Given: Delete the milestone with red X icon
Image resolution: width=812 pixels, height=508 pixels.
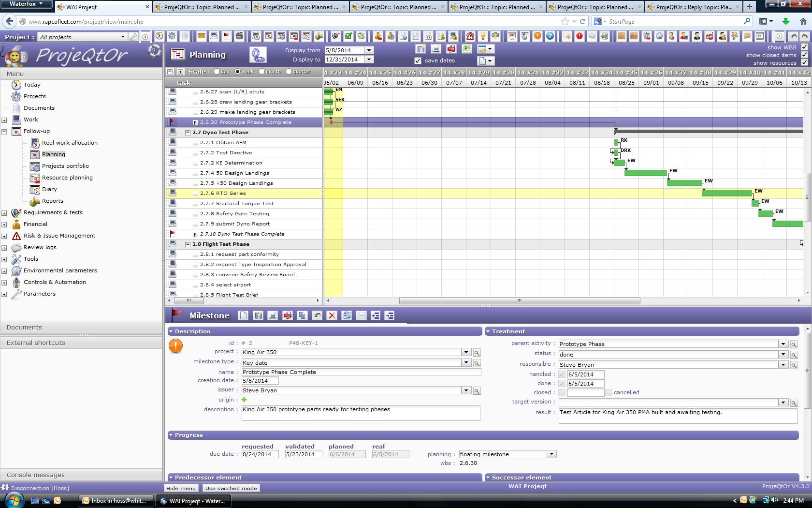Looking at the screenshot, I should click(332, 315).
